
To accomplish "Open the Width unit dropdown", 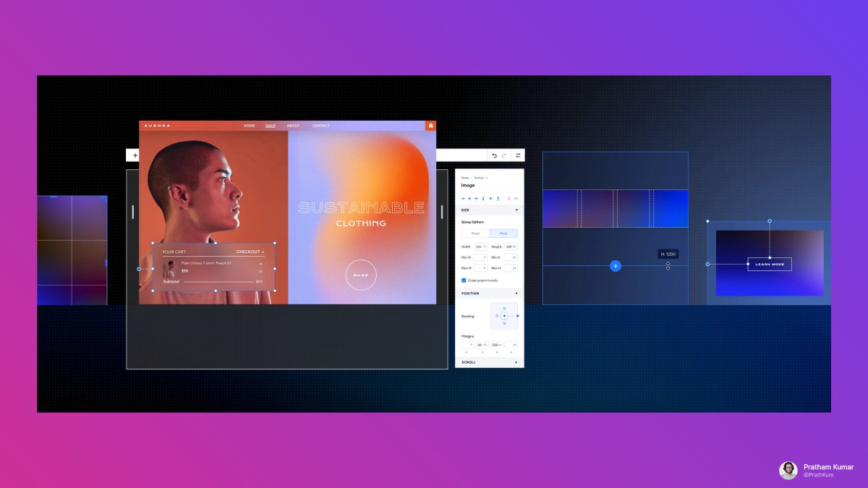I will pyautogui.click(x=485, y=247).
